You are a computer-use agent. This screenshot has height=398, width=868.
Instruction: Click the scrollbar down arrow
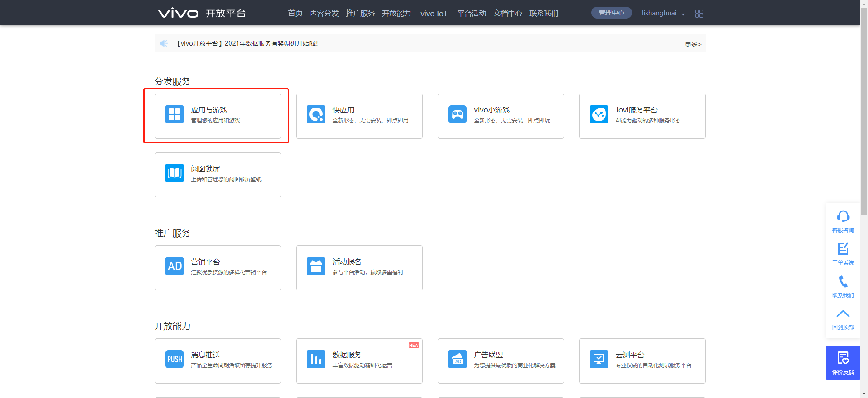tap(864, 394)
